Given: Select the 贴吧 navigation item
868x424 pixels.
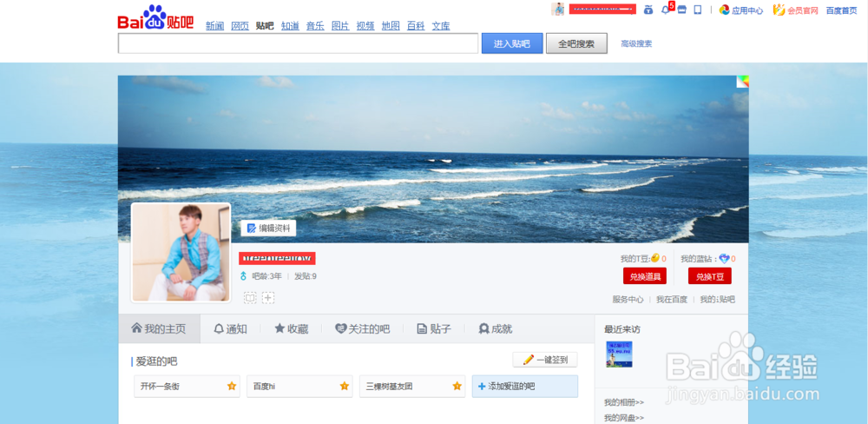Looking at the screenshot, I should click(x=265, y=25).
